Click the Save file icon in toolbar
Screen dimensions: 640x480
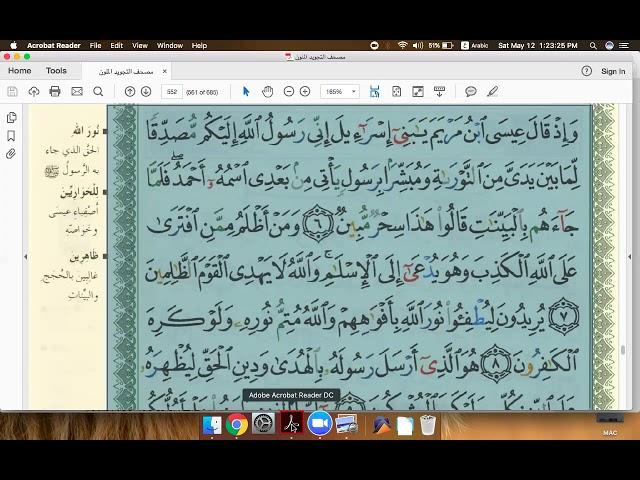pos(12,91)
